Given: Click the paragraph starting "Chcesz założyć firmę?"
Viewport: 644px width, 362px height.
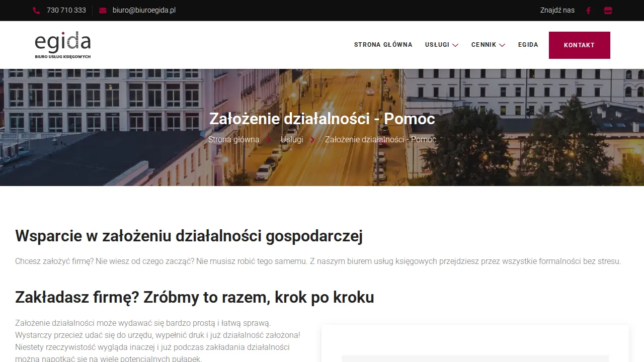Looking at the screenshot, I should click(x=318, y=261).
